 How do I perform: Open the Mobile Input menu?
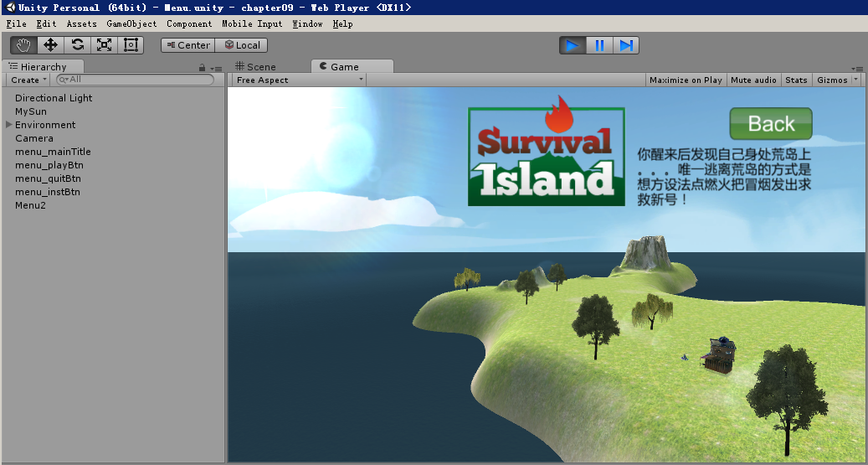coord(252,23)
